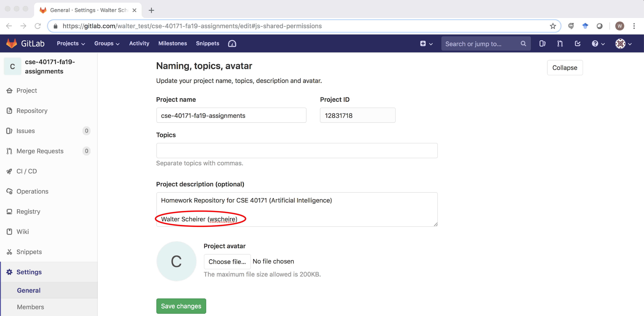Select the Members settings submenu item
644x316 pixels.
click(49, 307)
